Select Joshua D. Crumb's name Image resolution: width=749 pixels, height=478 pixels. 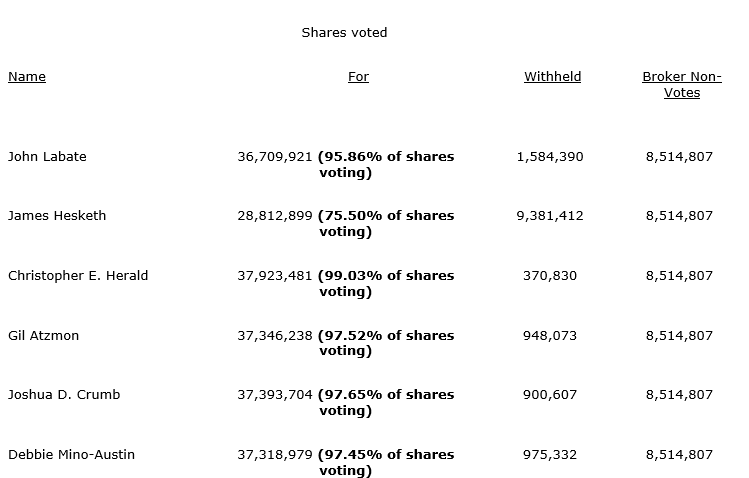point(64,395)
